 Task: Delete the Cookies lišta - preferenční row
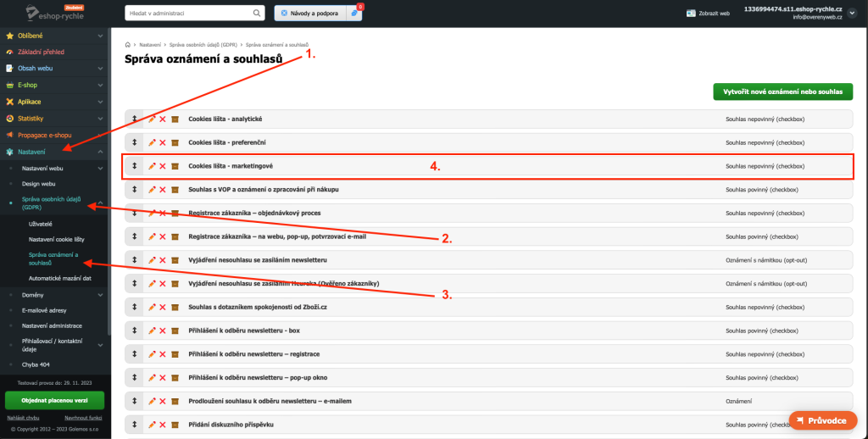(x=163, y=142)
